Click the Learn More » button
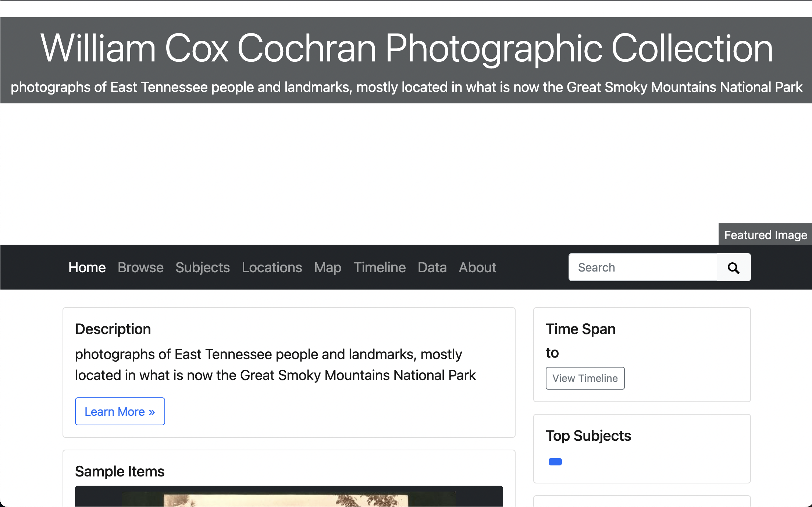The width and height of the screenshot is (812, 507). point(120,411)
